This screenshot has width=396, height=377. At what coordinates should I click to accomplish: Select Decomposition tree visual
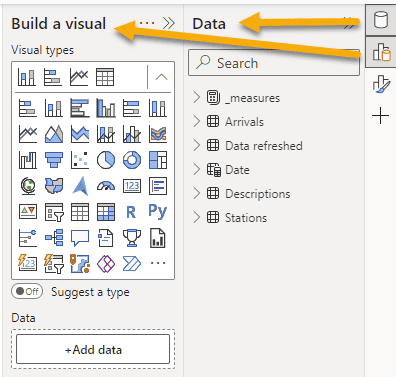click(x=54, y=238)
